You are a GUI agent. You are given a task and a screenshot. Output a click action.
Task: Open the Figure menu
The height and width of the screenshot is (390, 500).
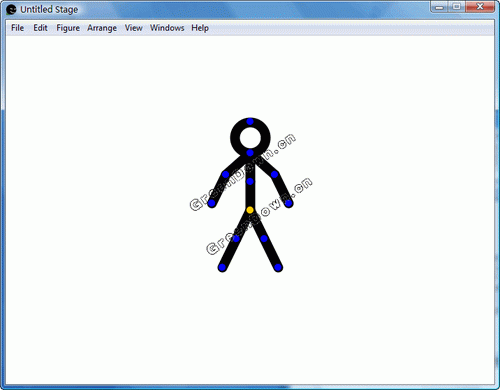click(68, 28)
